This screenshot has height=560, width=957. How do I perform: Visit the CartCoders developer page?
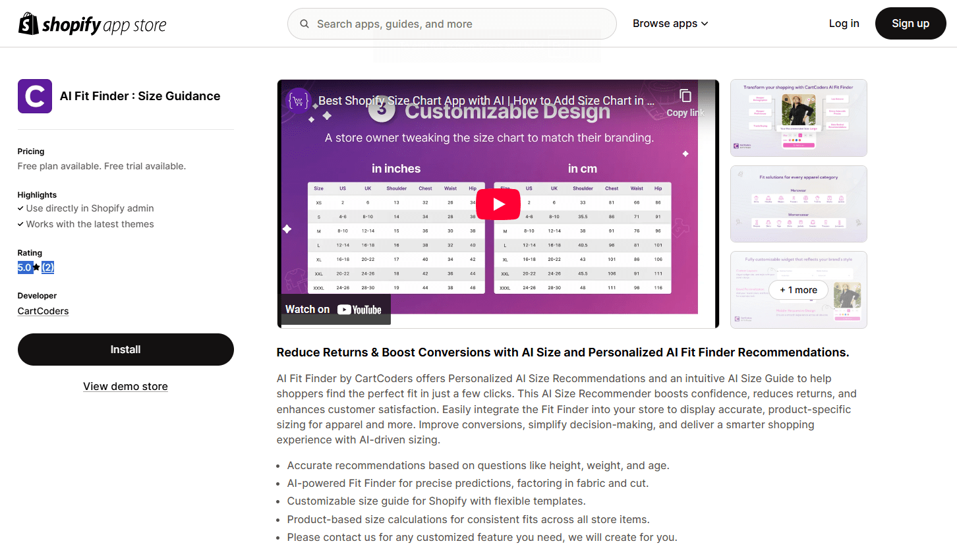click(x=43, y=311)
